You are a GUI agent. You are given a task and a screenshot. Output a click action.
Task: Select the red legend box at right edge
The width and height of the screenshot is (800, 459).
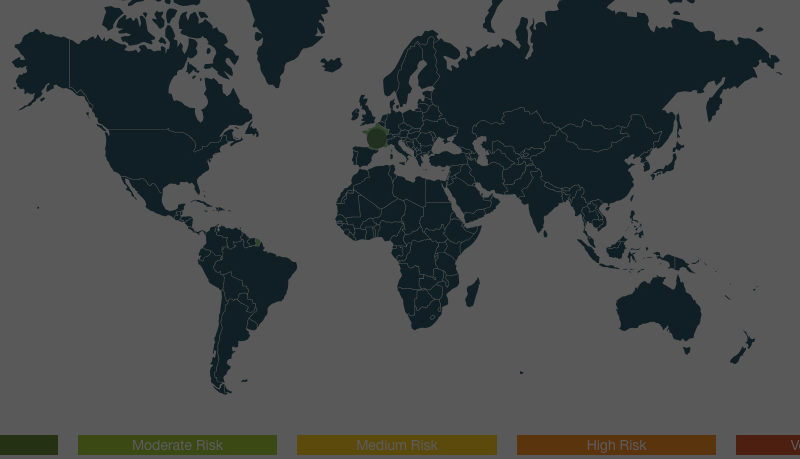768,445
